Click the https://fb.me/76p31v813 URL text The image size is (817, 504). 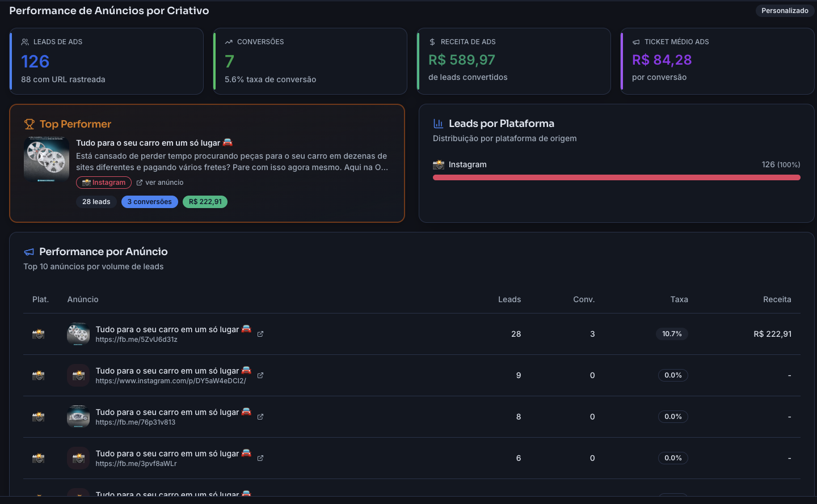tap(135, 422)
